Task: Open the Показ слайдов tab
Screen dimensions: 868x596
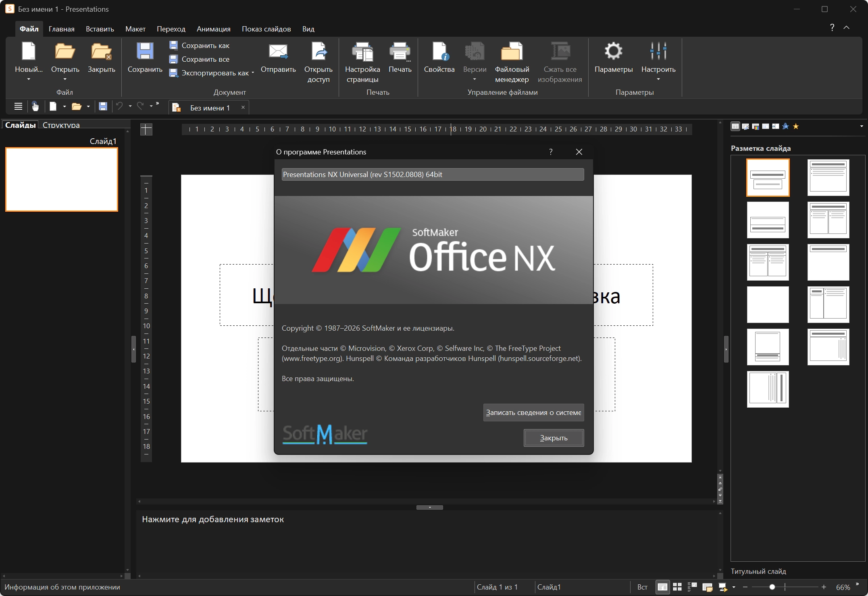Action: coord(266,29)
